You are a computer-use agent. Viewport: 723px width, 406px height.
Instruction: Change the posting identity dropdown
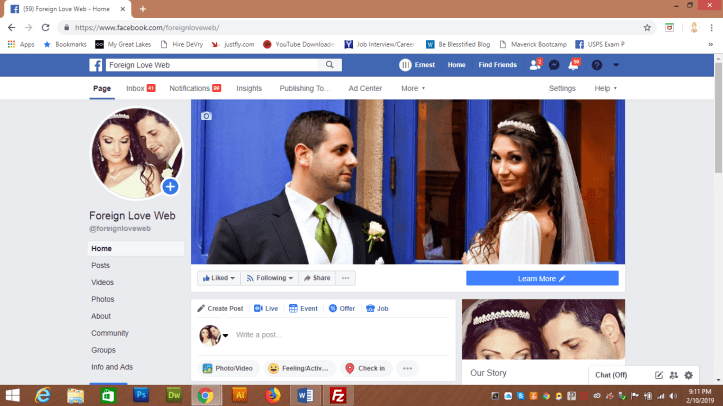[225, 335]
